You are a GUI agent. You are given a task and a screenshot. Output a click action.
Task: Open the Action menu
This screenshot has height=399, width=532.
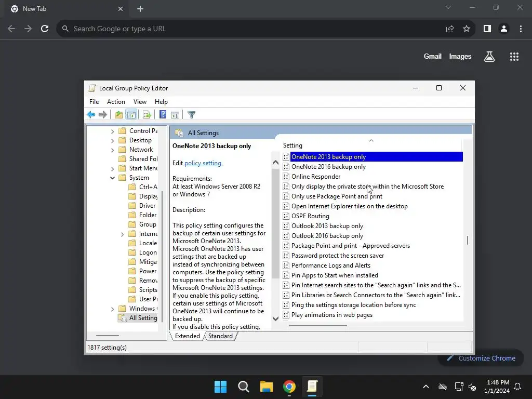coord(116,102)
